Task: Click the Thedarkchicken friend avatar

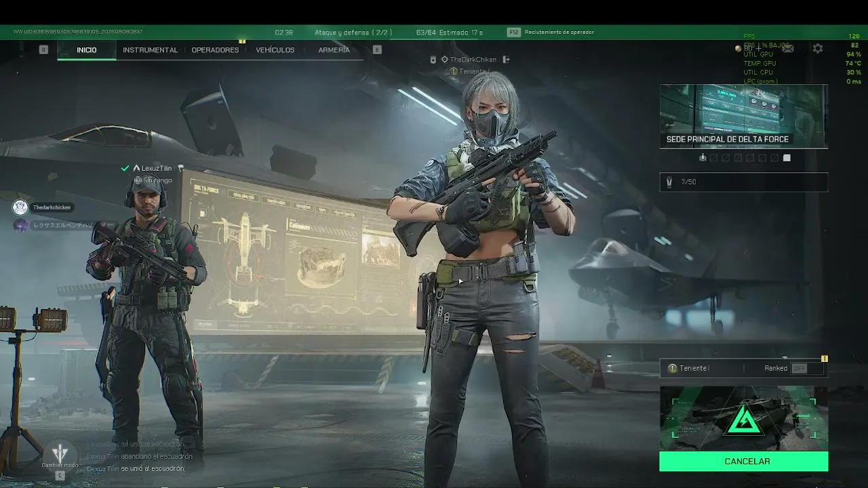Action: [x=20, y=207]
